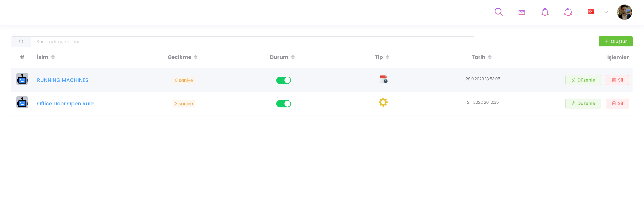Click the circular nodes sync icon

pos(568,12)
